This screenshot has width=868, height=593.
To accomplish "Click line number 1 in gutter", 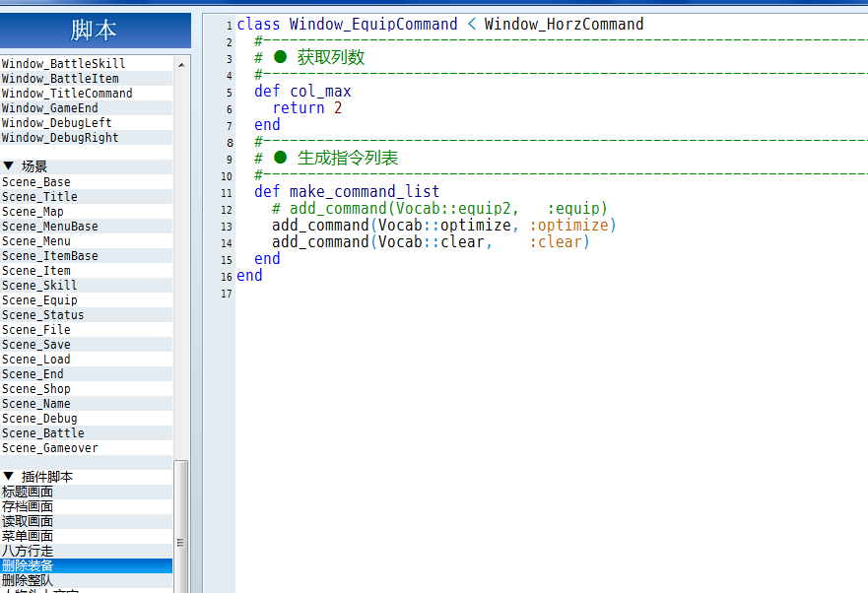I will [230, 26].
